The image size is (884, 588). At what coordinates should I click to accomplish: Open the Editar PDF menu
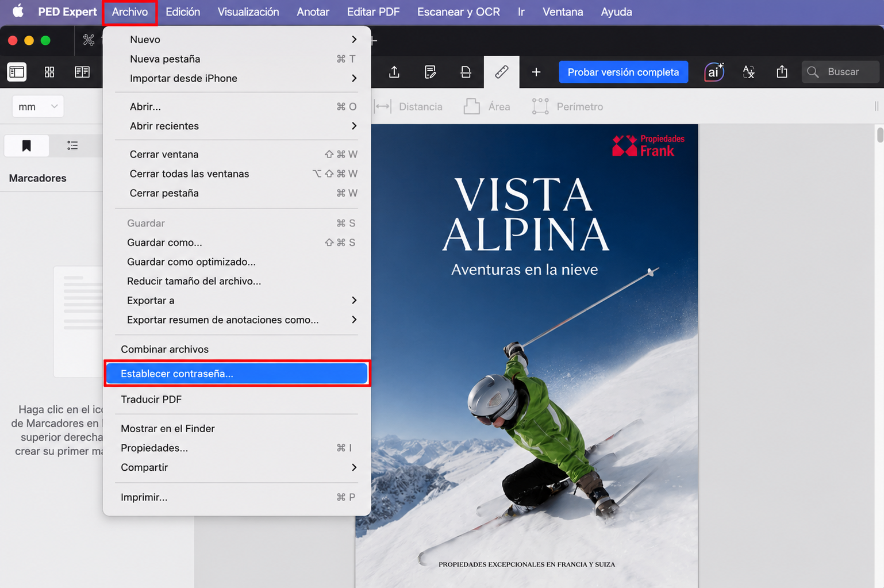point(374,11)
